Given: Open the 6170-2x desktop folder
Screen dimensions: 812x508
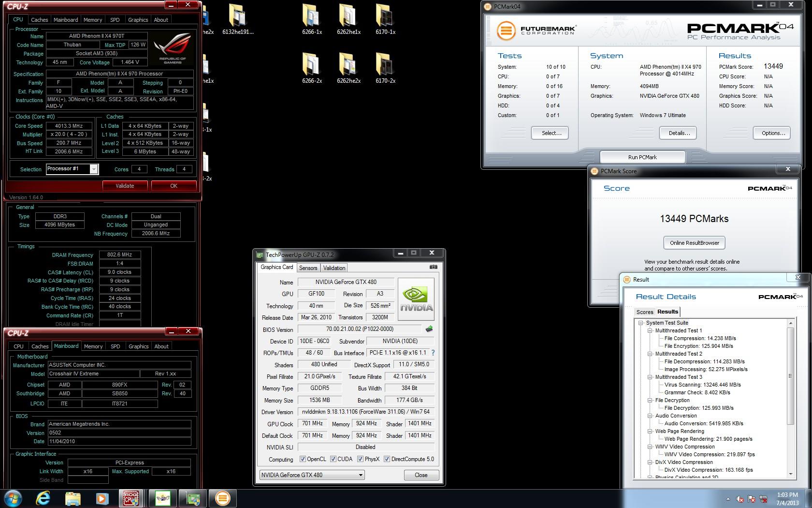Looking at the screenshot, I should [385, 68].
